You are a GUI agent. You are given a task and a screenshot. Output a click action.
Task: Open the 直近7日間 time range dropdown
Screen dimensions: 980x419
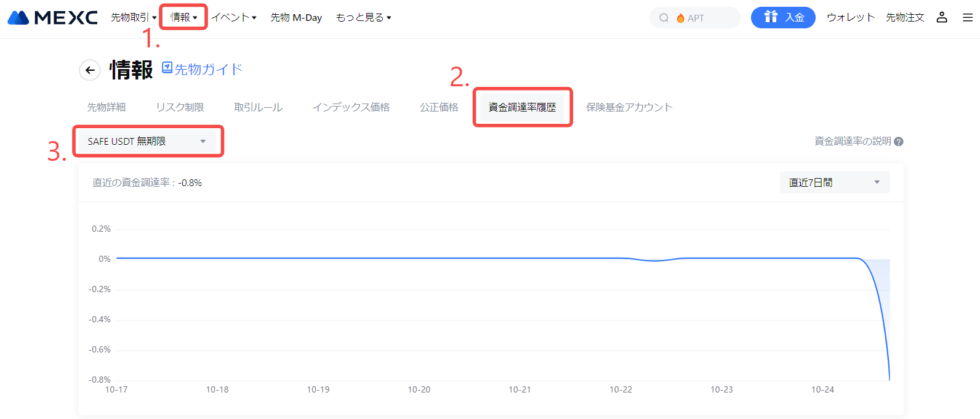click(x=834, y=182)
